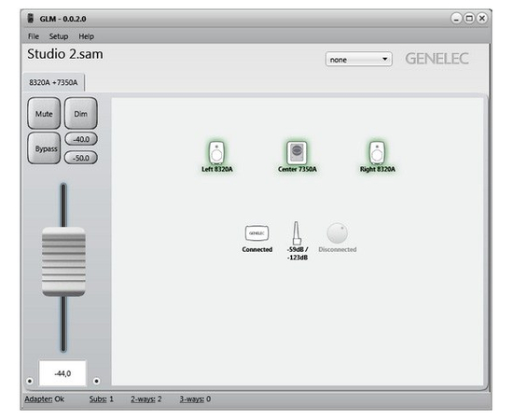Open the 'none' dropdown next to Genelec logo
Image resolution: width=513 pixels, height=420 pixels.
(359, 59)
